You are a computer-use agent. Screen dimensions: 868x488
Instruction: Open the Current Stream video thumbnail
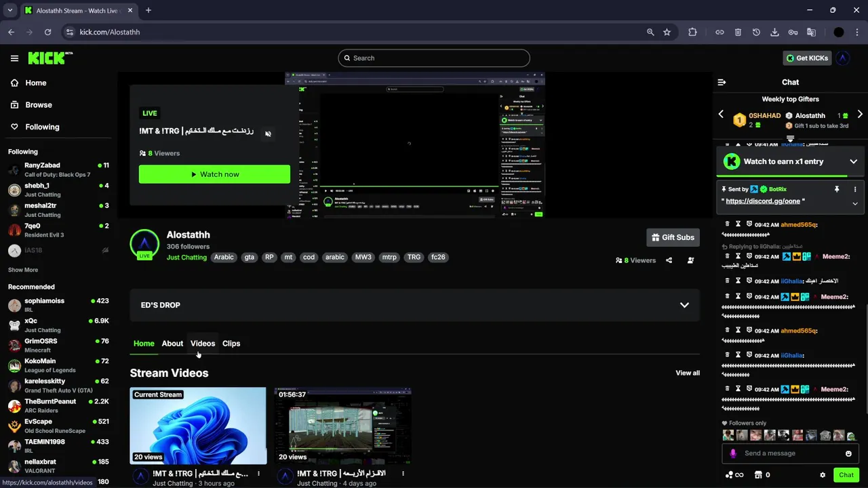click(x=198, y=426)
